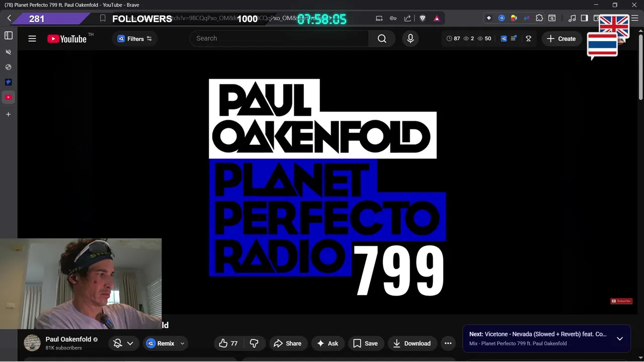Click the Planet Perfecto 799 video player

[328, 182]
